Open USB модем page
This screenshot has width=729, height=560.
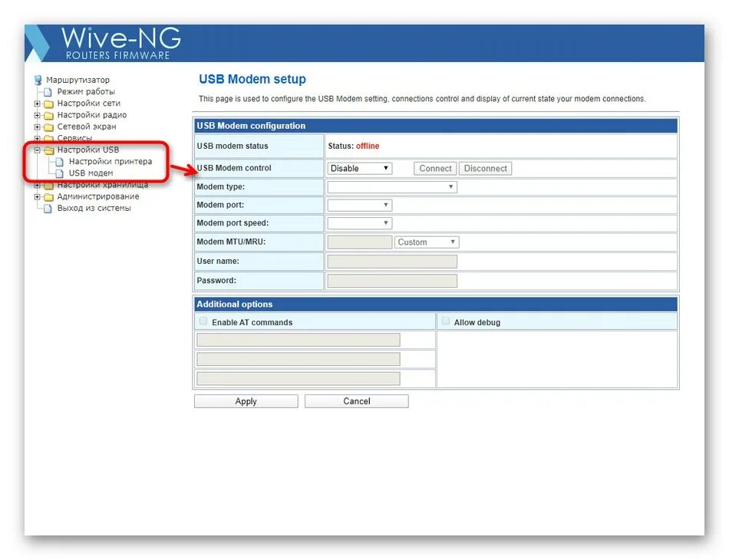[91, 173]
